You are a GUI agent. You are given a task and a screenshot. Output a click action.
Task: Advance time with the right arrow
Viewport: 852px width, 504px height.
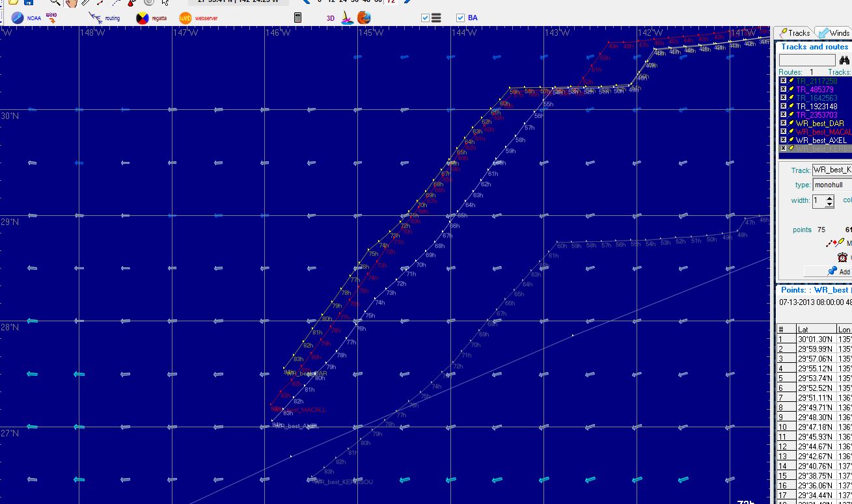pos(407,2)
